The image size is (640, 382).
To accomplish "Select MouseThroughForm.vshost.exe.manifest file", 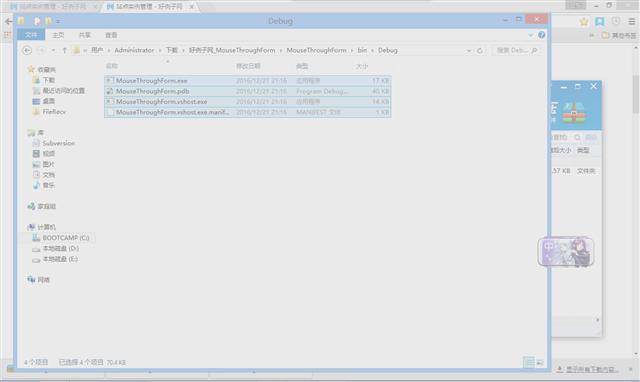I will [x=248, y=112].
